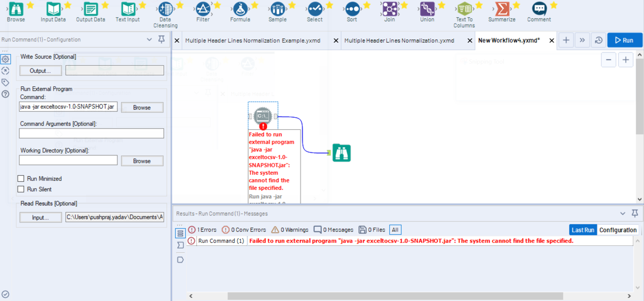
Task: Switch to Multiple Header Lines Normalization Example tab
Action: pos(253,40)
